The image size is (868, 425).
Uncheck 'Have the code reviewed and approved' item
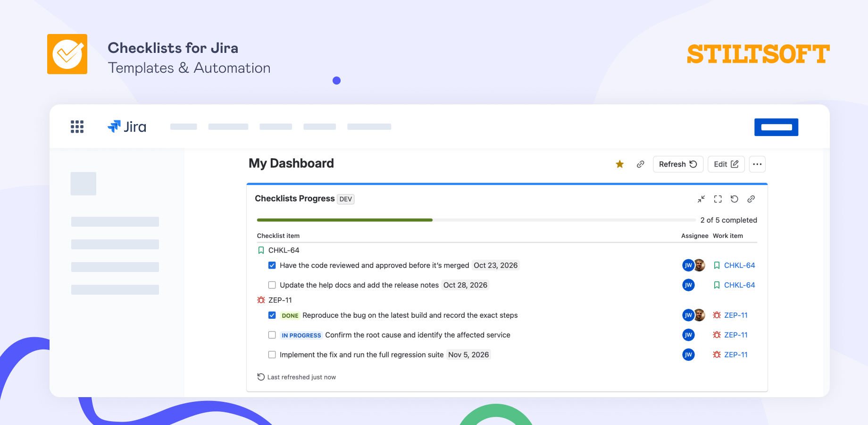click(272, 265)
